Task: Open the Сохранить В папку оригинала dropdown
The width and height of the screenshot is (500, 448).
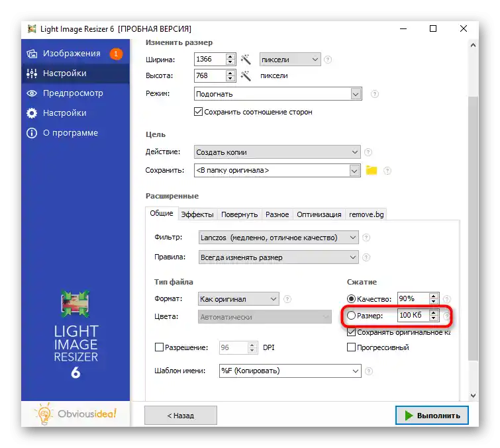Action: (x=277, y=171)
